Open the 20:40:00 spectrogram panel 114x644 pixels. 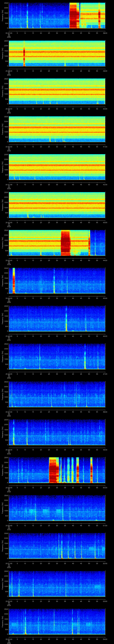point(57,129)
